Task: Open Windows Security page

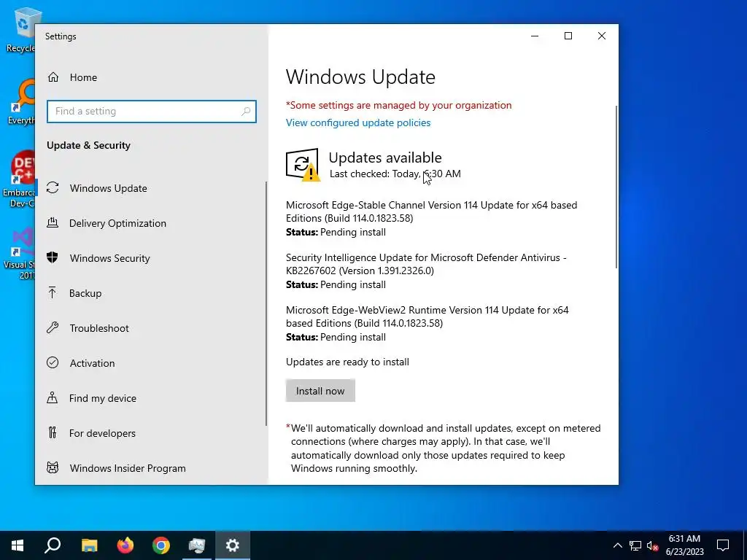Action: pyautogui.click(x=109, y=258)
